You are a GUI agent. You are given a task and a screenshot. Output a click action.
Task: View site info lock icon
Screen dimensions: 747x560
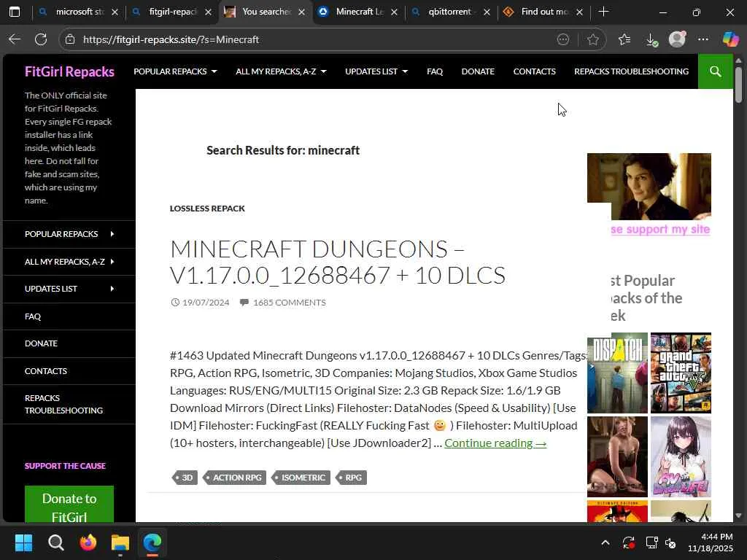(70, 39)
